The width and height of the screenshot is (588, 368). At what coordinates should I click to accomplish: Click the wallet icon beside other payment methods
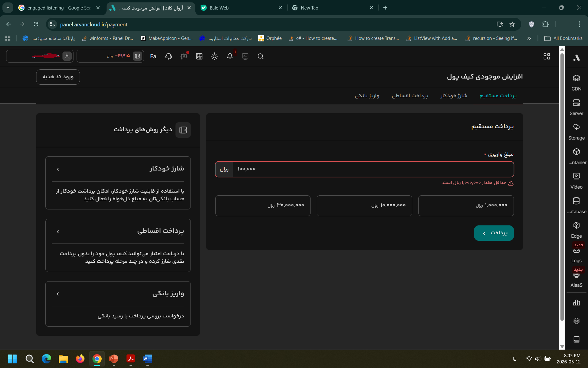coord(183,130)
